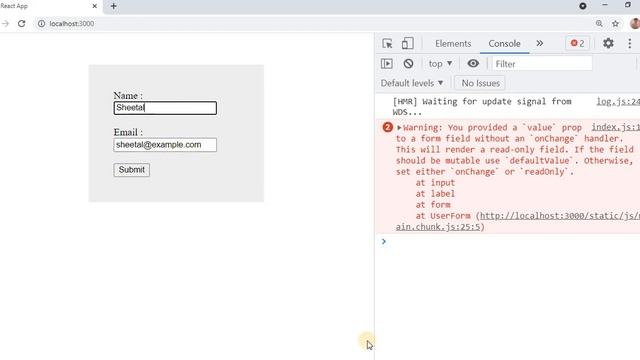The width and height of the screenshot is (640, 360).
Task: Clear the console
Action: (x=408, y=64)
